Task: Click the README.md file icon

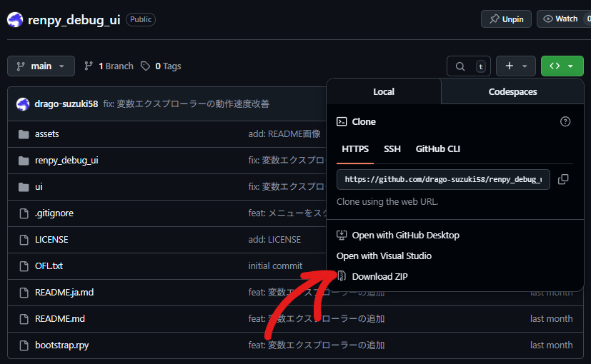Action: point(24,319)
